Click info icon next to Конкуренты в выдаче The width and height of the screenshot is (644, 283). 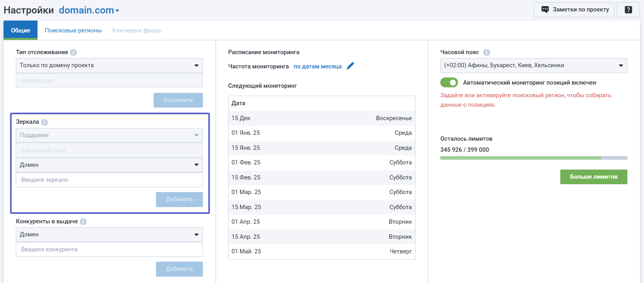coord(83,222)
